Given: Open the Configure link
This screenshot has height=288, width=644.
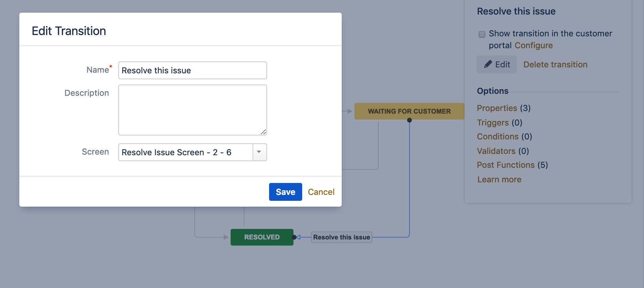Looking at the screenshot, I should click(x=534, y=45).
